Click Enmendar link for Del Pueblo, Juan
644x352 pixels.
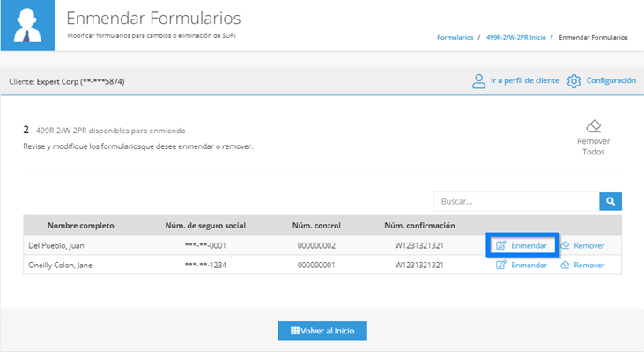click(529, 245)
